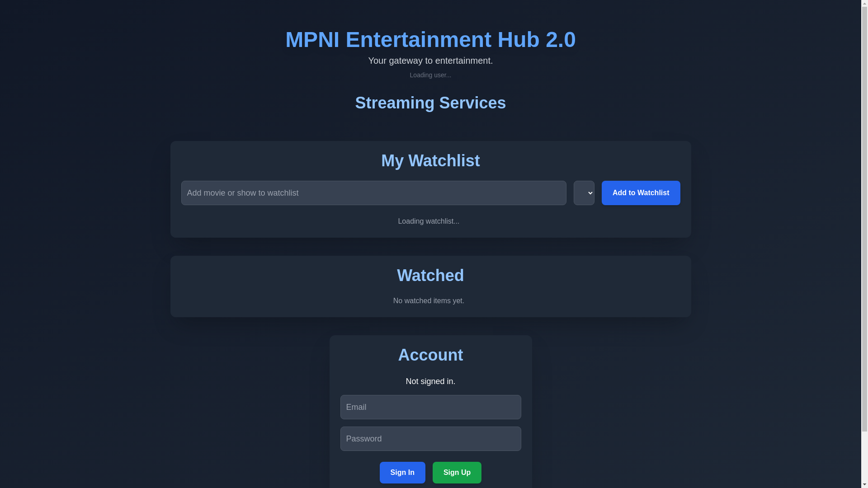Click the Account section heading

430,355
